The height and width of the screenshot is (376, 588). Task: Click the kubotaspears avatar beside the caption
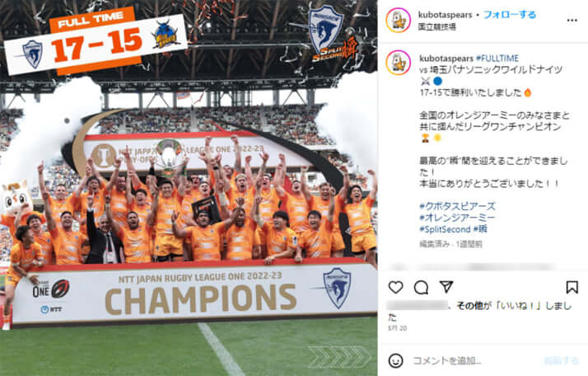point(399,63)
